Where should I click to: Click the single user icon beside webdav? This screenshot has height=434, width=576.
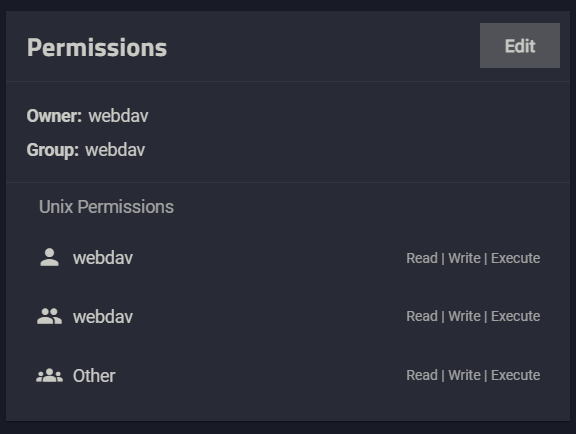tap(49, 257)
